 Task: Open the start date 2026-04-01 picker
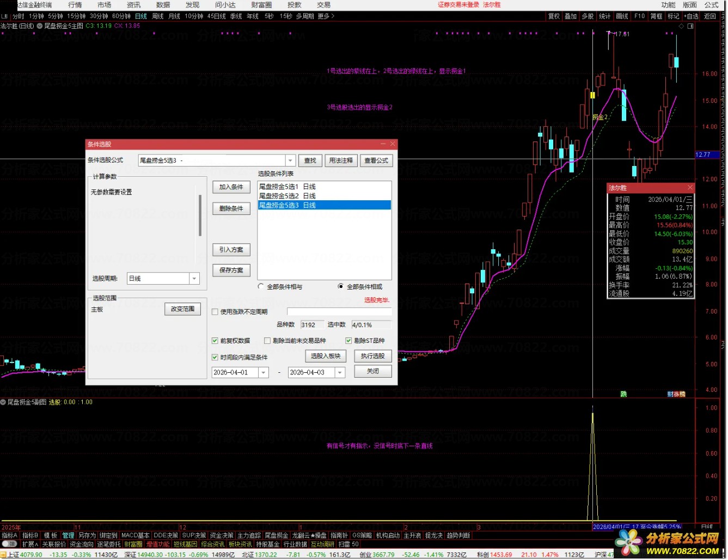[264, 373]
